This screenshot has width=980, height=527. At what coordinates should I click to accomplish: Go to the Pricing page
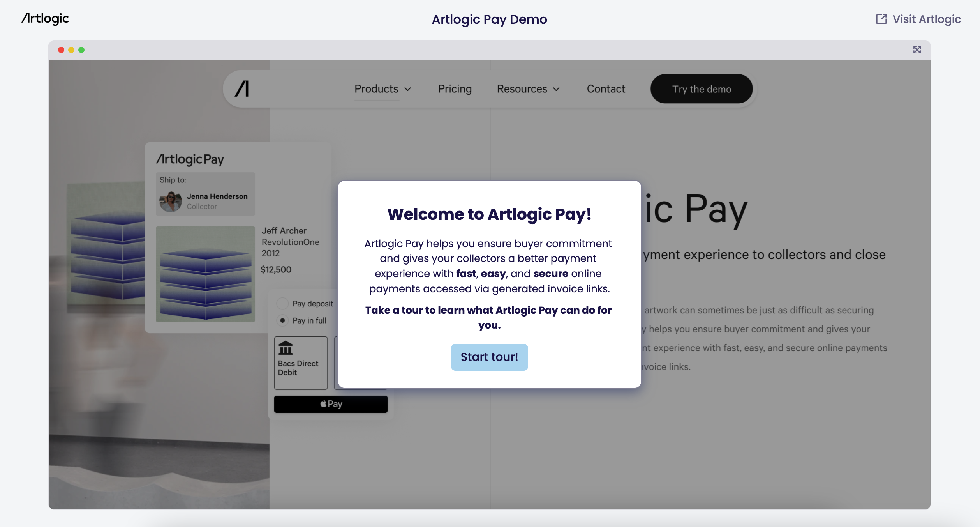point(455,89)
